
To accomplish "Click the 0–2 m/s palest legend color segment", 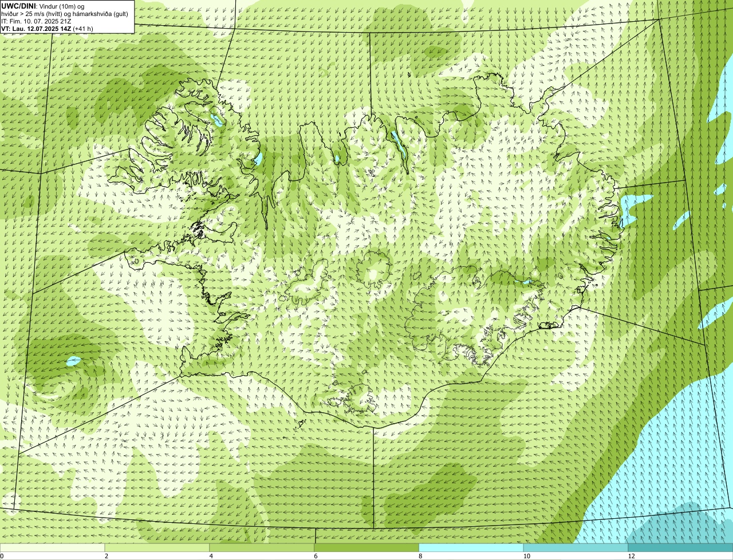I will point(53,548).
